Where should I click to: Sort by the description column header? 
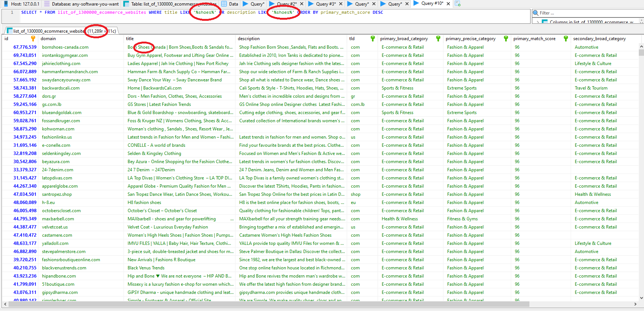tap(291, 39)
